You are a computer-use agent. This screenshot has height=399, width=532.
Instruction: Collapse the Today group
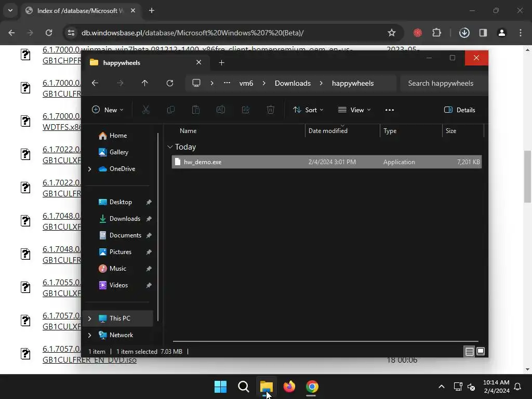(170, 147)
